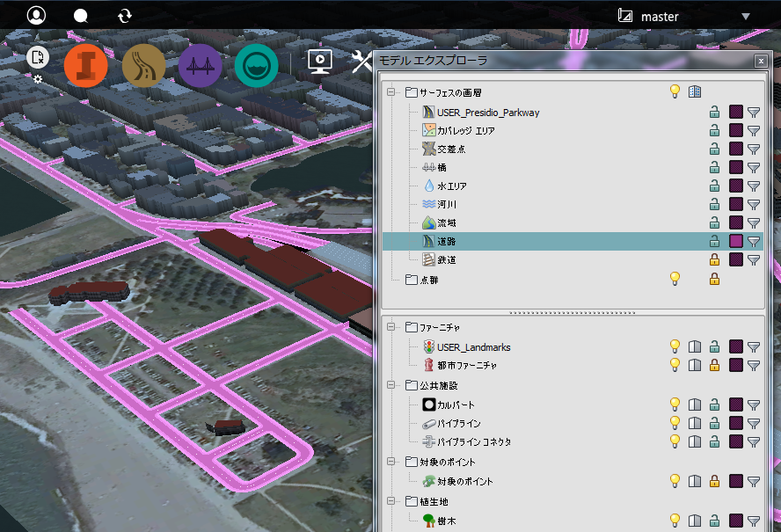
Task: Open the purple bridge tools icon
Action: click(201, 65)
